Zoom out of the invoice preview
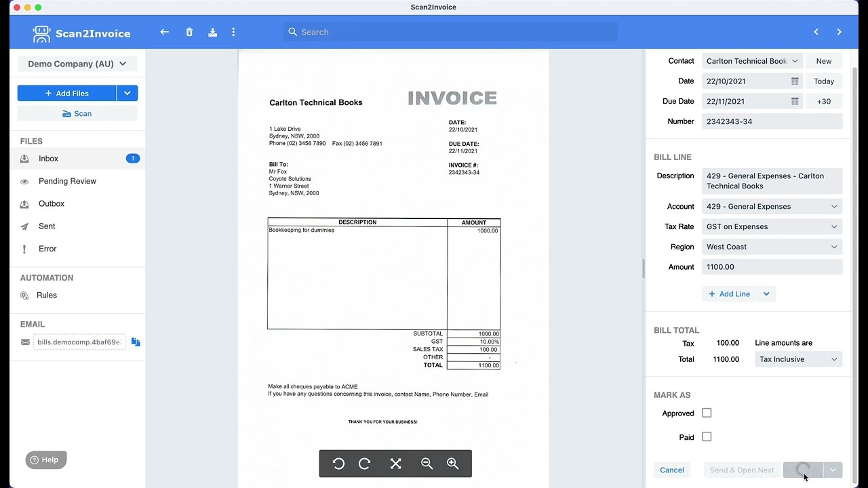This screenshot has width=868, height=488. point(427,464)
